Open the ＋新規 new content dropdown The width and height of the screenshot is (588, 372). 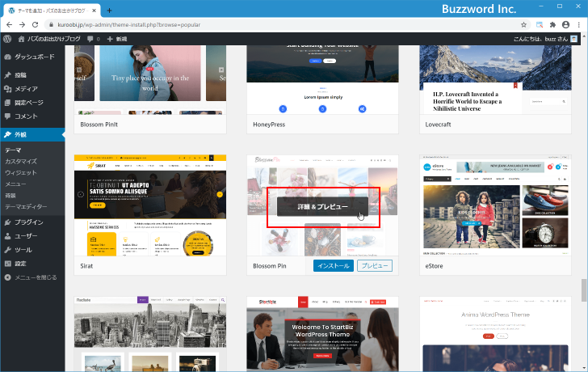[117, 39]
